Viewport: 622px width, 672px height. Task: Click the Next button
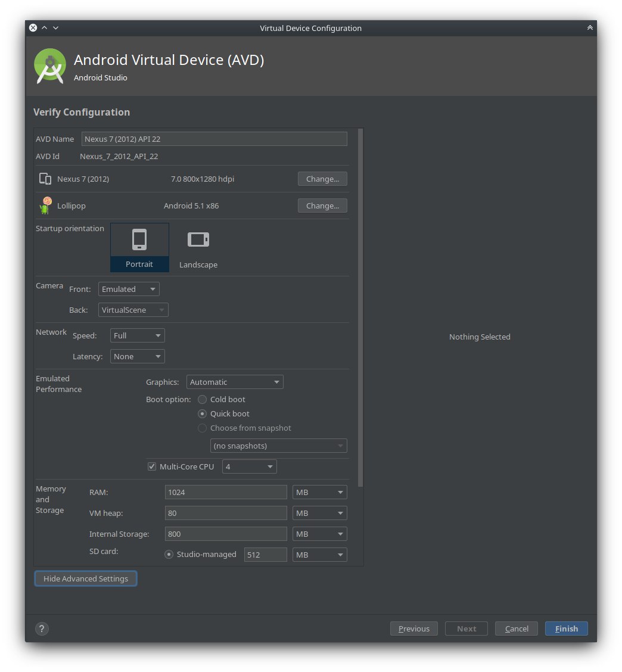pyautogui.click(x=466, y=629)
